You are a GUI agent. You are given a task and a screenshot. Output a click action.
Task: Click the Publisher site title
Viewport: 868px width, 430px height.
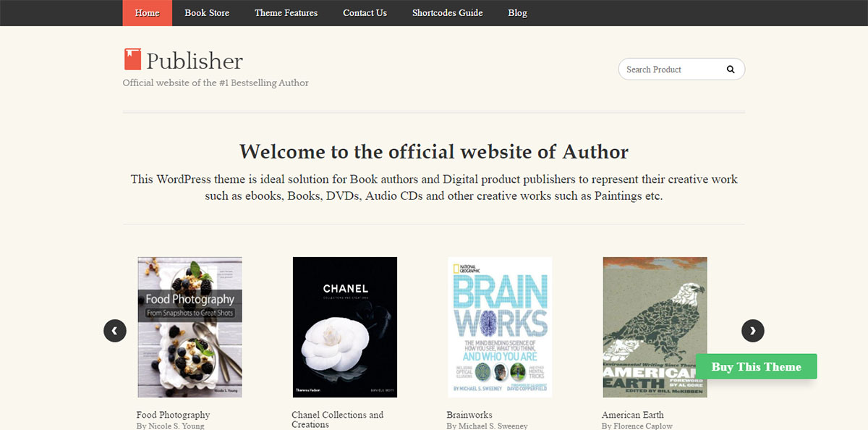195,61
